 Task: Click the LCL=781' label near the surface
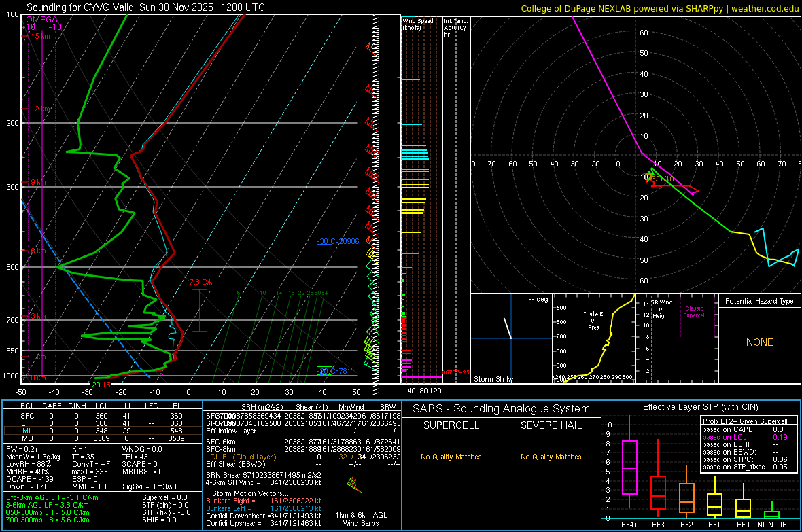click(x=334, y=372)
